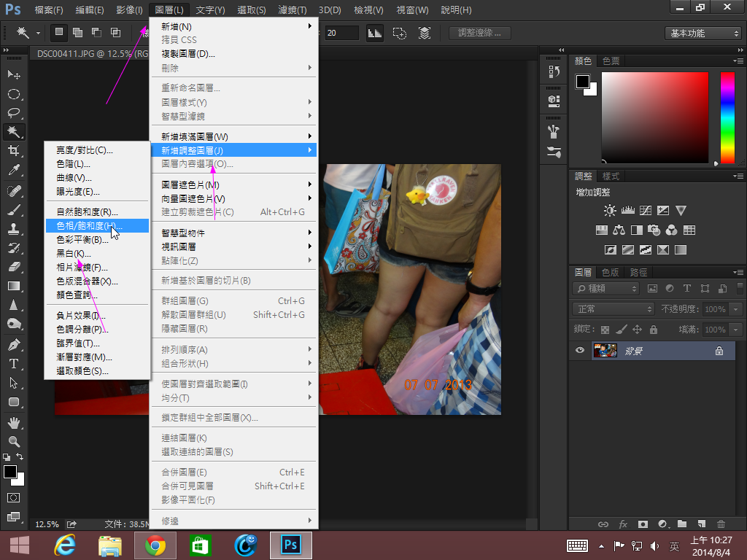The image size is (747, 560).
Task: Click the rainbow hue slider strip
Action: tap(727, 118)
